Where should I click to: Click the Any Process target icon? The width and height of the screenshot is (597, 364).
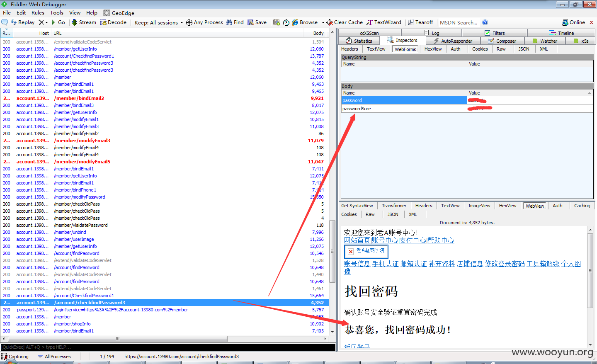[189, 22]
